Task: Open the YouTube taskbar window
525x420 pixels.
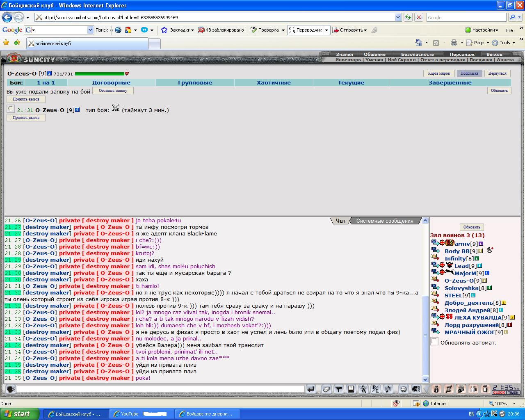Action: (x=142, y=414)
